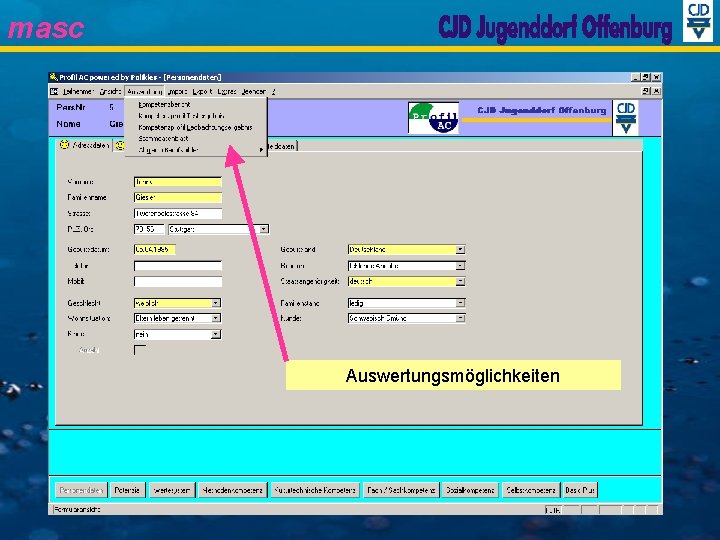Open the Teilnehmer menu
Image resolution: width=720 pixels, height=540 pixels.
pyautogui.click(x=78, y=92)
